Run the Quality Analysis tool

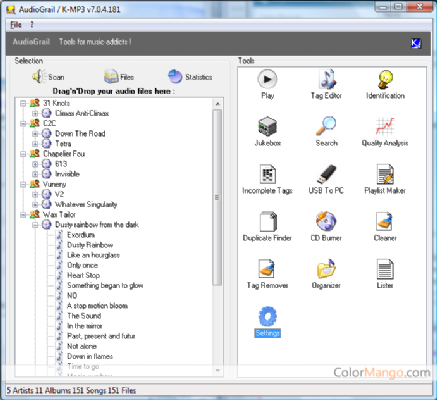tap(385, 131)
